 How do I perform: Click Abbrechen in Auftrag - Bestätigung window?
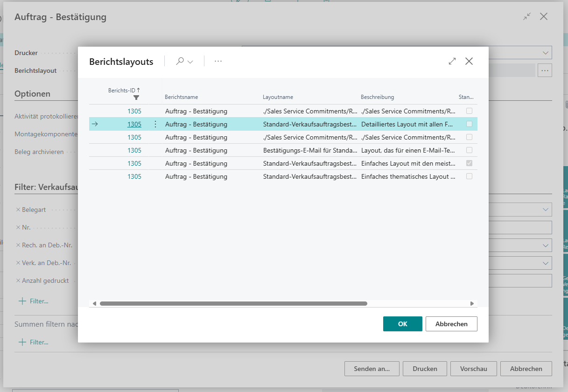coord(526,369)
